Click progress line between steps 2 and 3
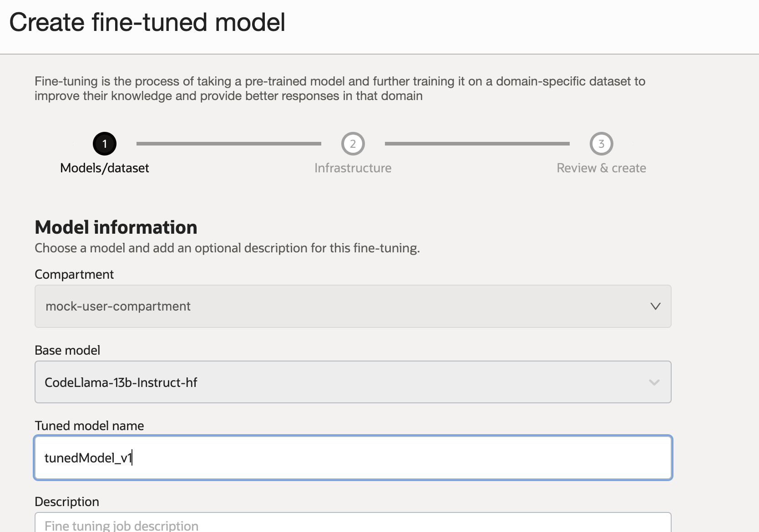The height and width of the screenshot is (532, 759). click(x=477, y=144)
